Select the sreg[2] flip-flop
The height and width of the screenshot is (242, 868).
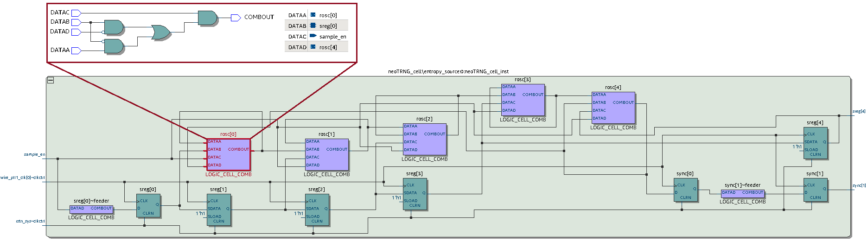(x=317, y=210)
